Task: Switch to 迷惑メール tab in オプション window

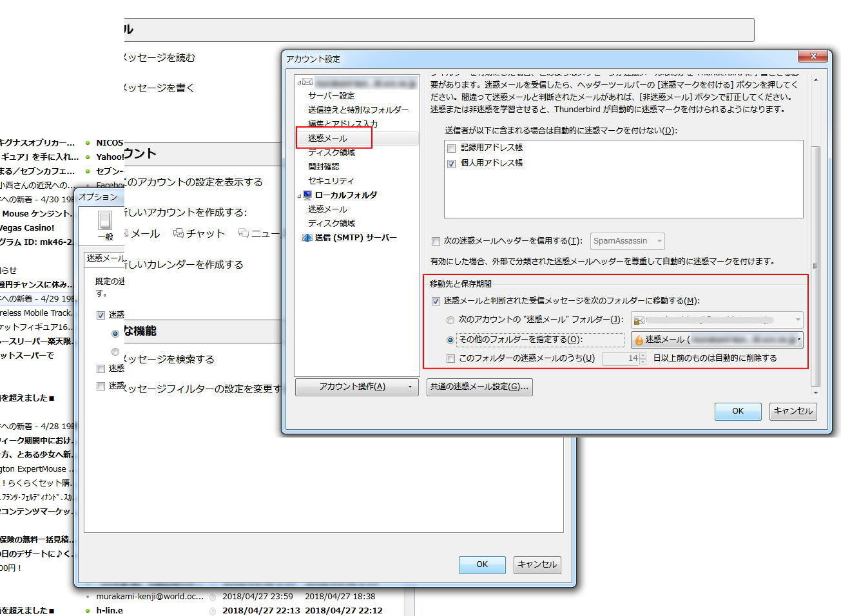Action: (x=105, y=258)
